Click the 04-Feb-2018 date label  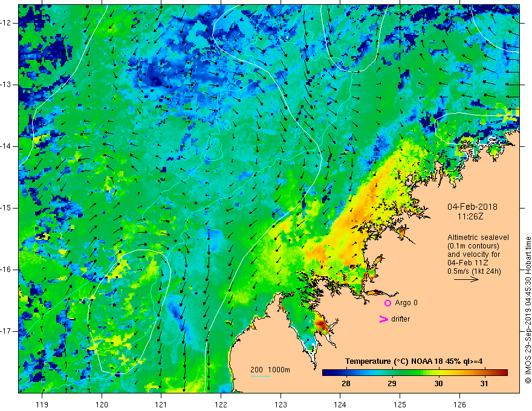(472, 207)
